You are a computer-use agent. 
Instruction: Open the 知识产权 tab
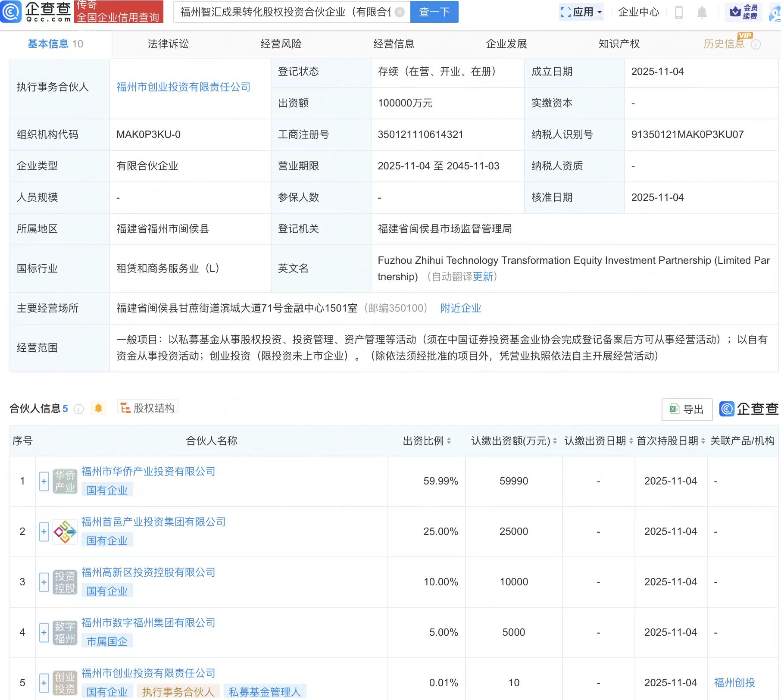tap(619, 44)
